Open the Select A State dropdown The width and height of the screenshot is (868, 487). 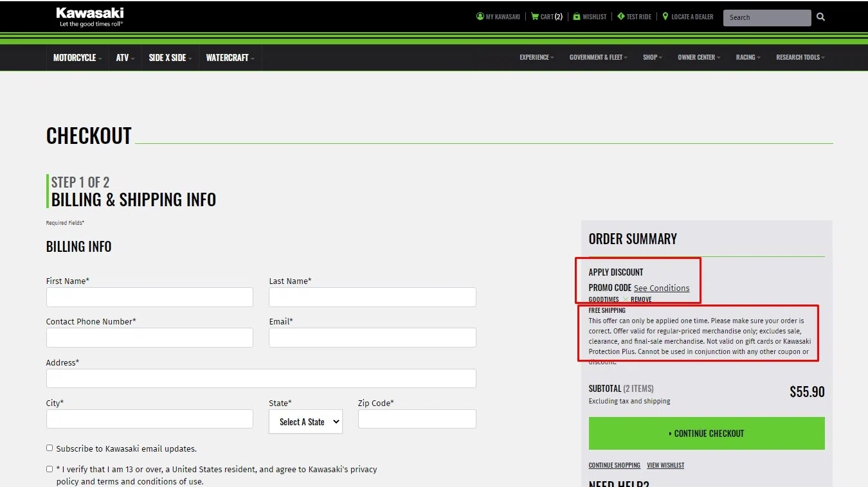click(305, 421)
